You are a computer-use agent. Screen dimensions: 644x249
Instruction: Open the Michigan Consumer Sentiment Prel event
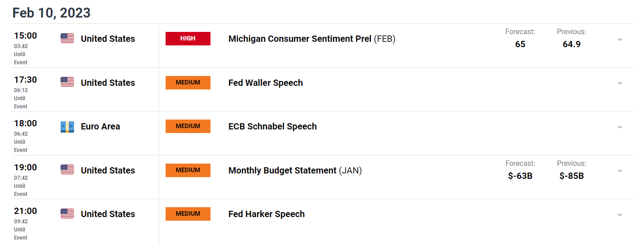[312, 39]
